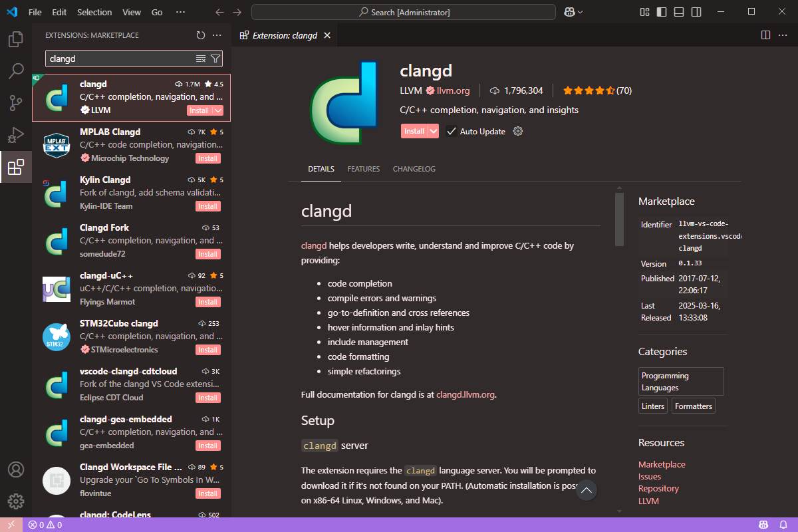Jump to top with the scroll-up arrow
Viewport: 798px width, 532px height.
tap(587, 491)
